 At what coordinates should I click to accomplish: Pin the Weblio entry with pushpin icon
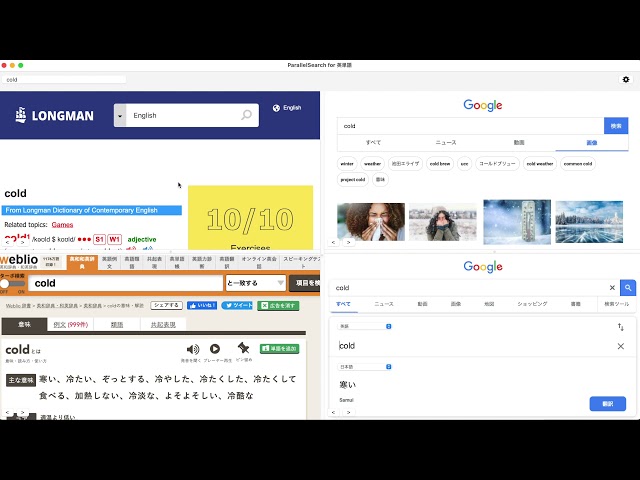(243, 348)
